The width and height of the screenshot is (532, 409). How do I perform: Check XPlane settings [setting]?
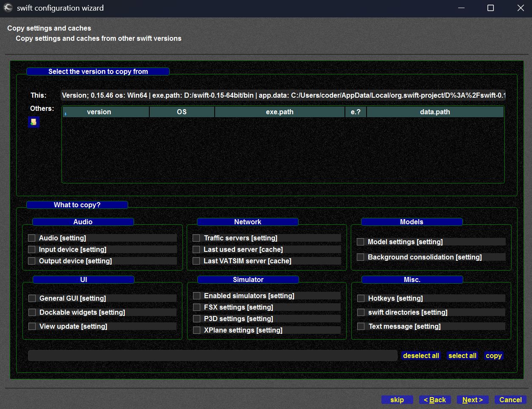point(197,330)
